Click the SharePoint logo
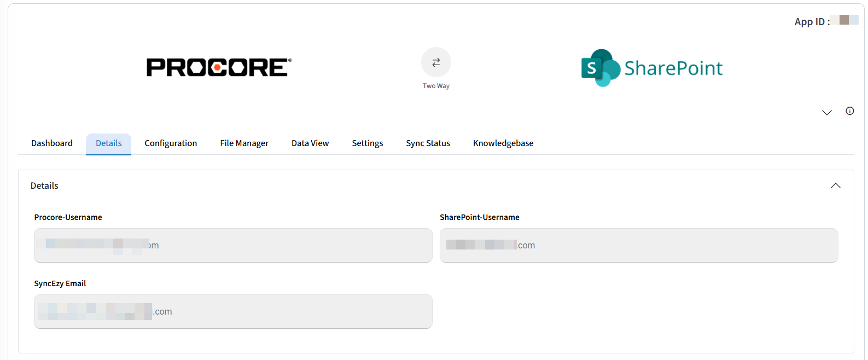The image size is (868, 360). [651, 68]
